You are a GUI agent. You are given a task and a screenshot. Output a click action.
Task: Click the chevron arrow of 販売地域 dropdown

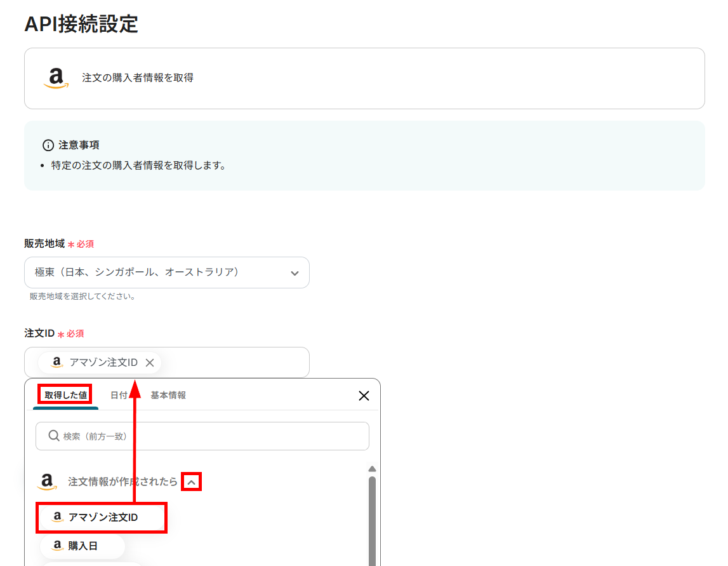(295, 273)
